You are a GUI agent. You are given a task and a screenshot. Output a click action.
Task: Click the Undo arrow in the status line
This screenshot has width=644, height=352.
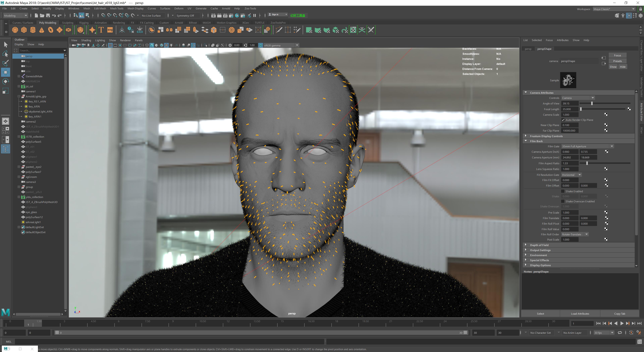pos(54,15)
